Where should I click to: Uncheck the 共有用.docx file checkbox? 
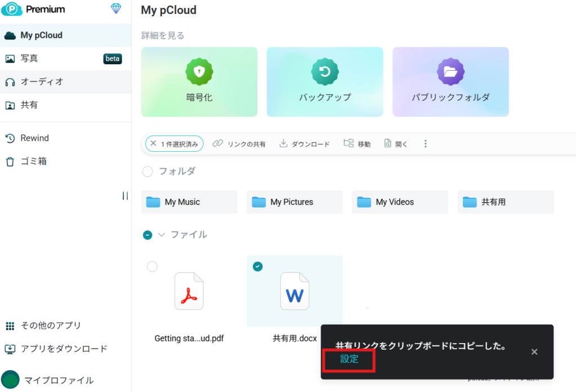click(x=258, y=267)
